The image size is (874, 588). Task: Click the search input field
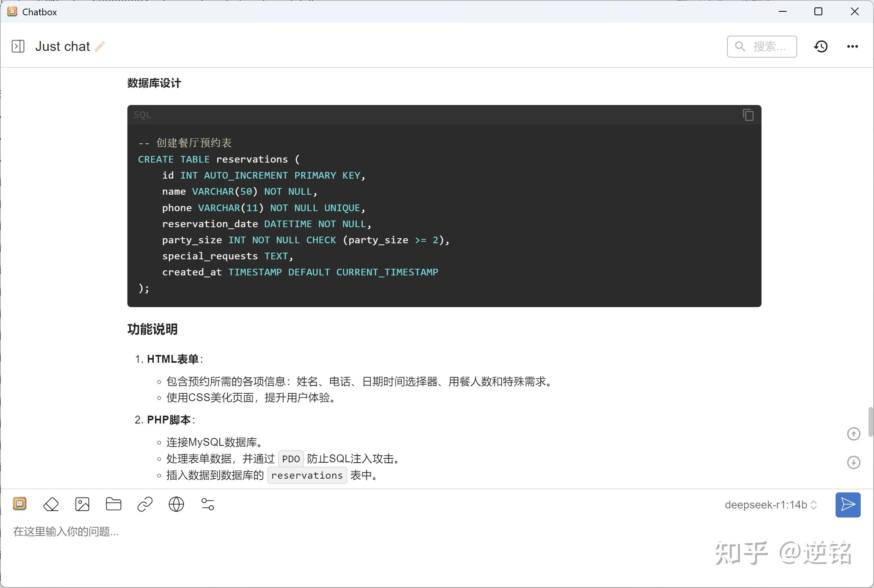pos(768,47)
